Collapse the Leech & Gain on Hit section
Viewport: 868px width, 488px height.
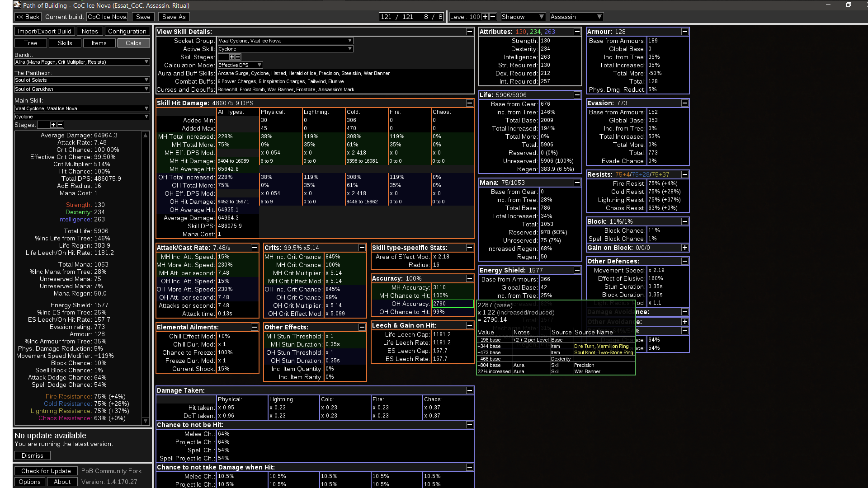click(470, 325)
